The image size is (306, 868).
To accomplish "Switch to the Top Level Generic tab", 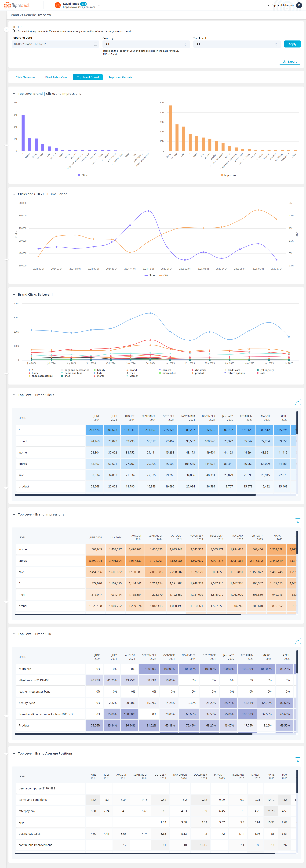I will [120, 77].
